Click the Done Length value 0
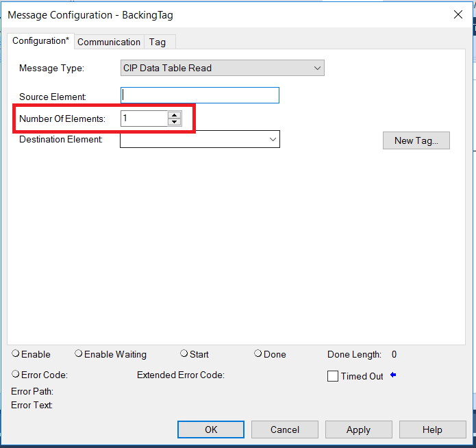Image resolution: width=476 pixels, height=448 pixels. pyautogui.click(x=394, y=354)
